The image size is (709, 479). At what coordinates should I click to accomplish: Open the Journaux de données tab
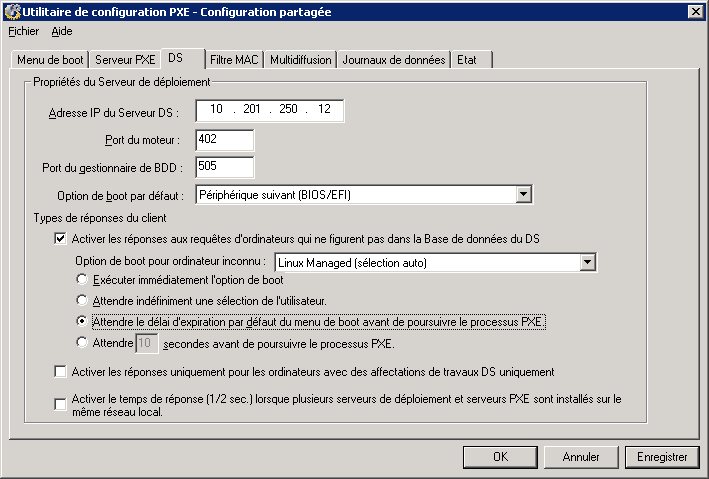(x=393, y=60)
